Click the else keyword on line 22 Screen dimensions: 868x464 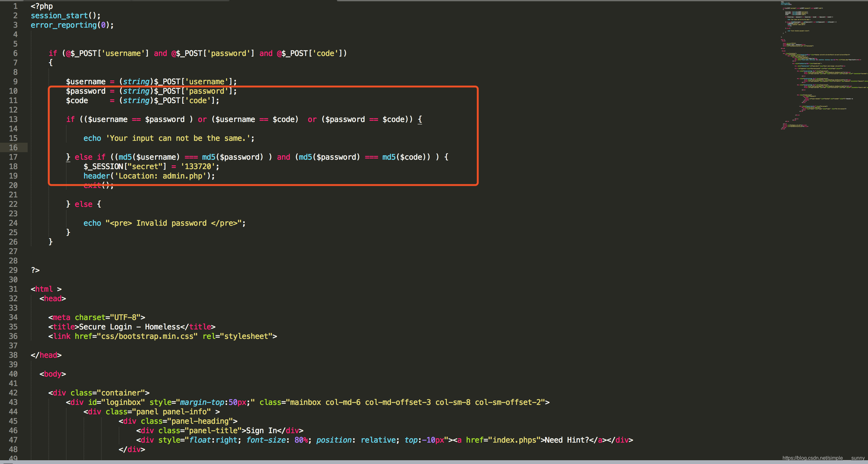84,204
